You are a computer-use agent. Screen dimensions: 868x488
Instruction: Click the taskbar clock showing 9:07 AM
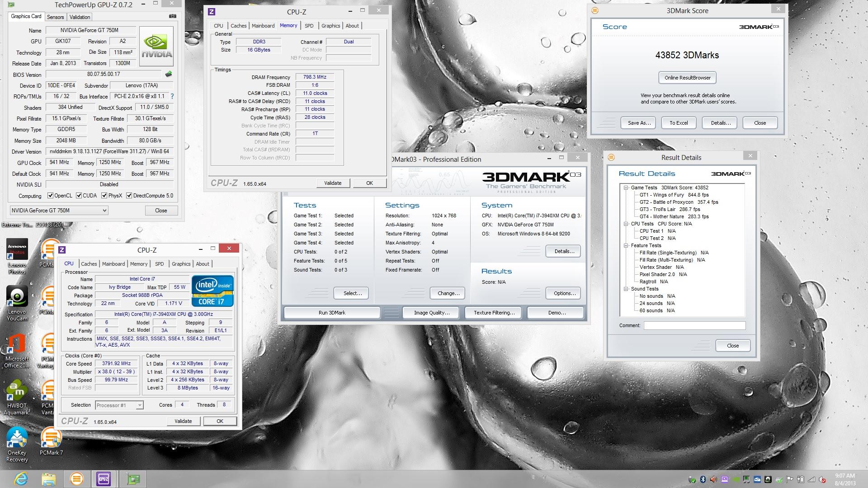[844, 479]
